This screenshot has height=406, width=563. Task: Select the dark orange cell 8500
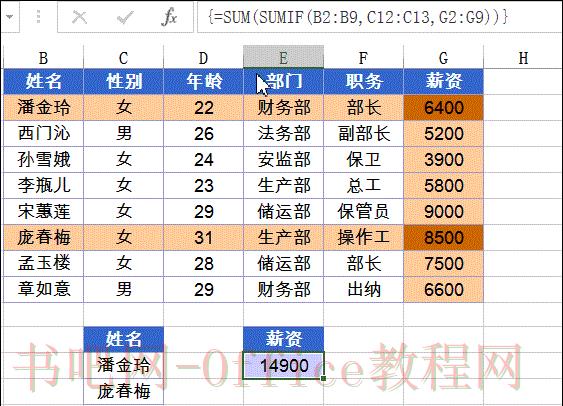pos(443,237)
